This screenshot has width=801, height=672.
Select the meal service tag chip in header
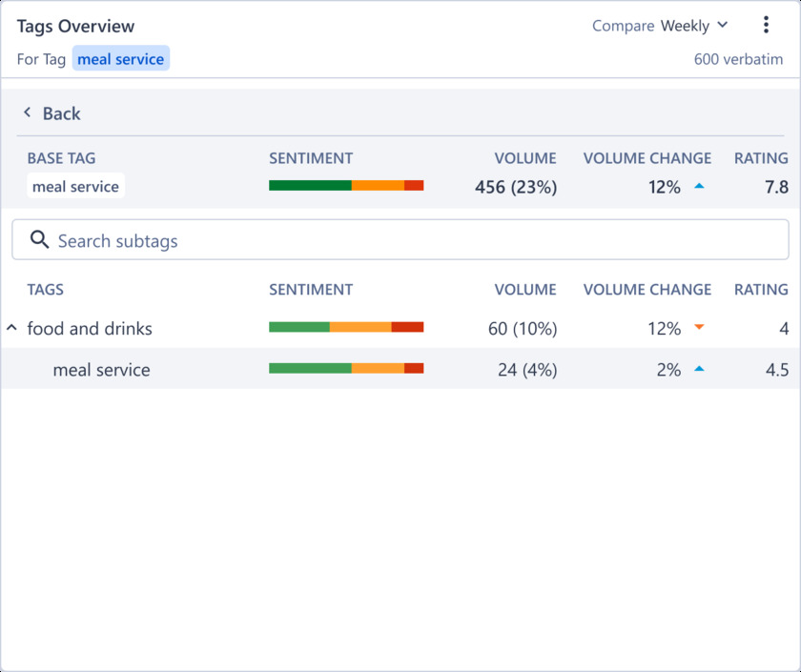pyautogui.click(x=120, y=59)
